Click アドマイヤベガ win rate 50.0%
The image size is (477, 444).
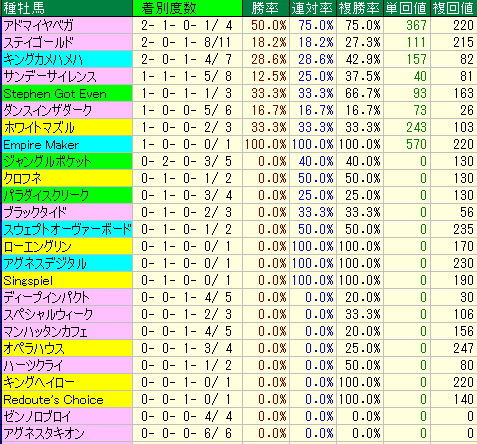[x=268, y=25]
